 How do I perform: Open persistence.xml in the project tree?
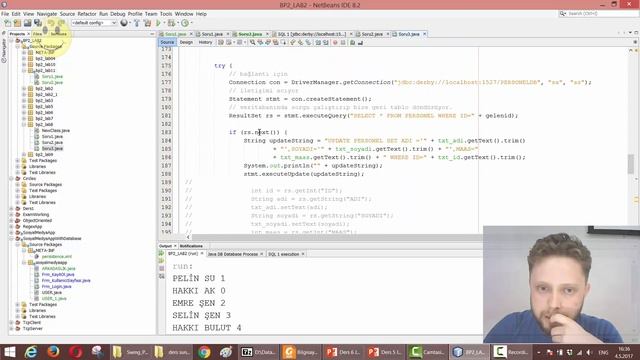pos(56,257)
